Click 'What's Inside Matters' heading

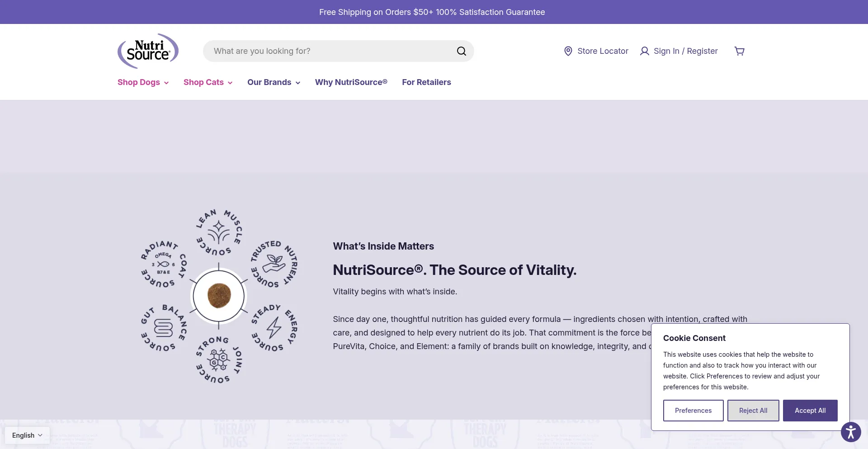pyautogui.click(x=383, y=246)
